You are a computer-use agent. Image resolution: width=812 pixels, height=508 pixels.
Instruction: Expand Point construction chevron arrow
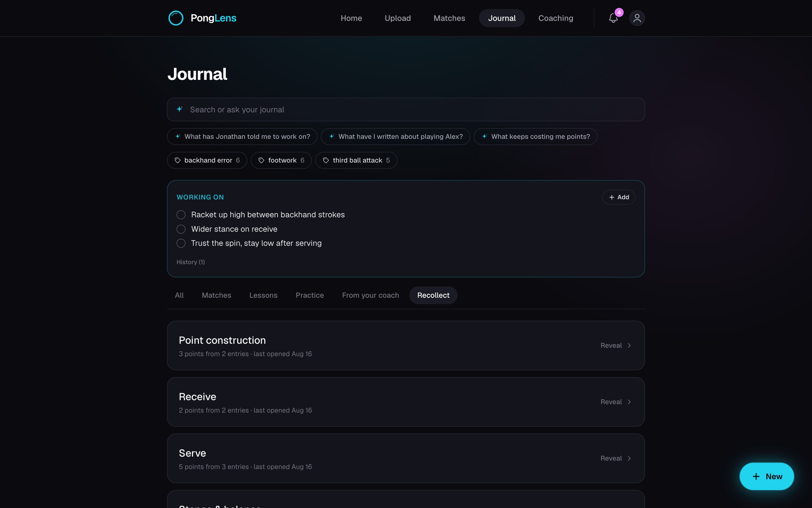(x=629, y=345)
